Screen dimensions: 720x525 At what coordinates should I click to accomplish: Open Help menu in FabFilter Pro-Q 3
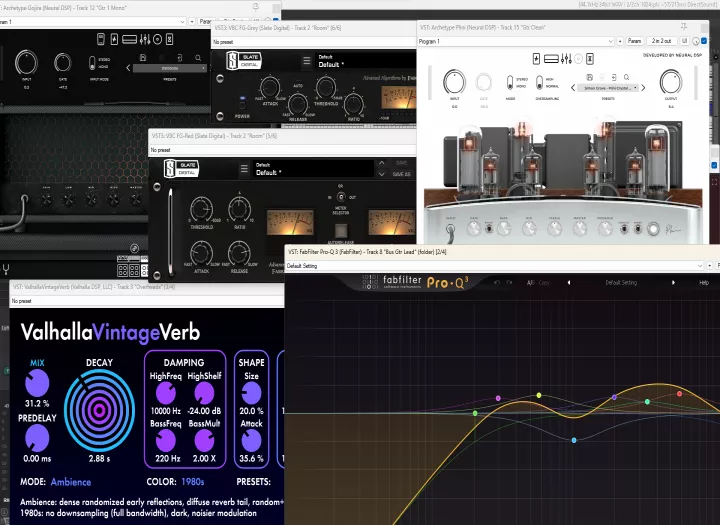coord(704,282)
